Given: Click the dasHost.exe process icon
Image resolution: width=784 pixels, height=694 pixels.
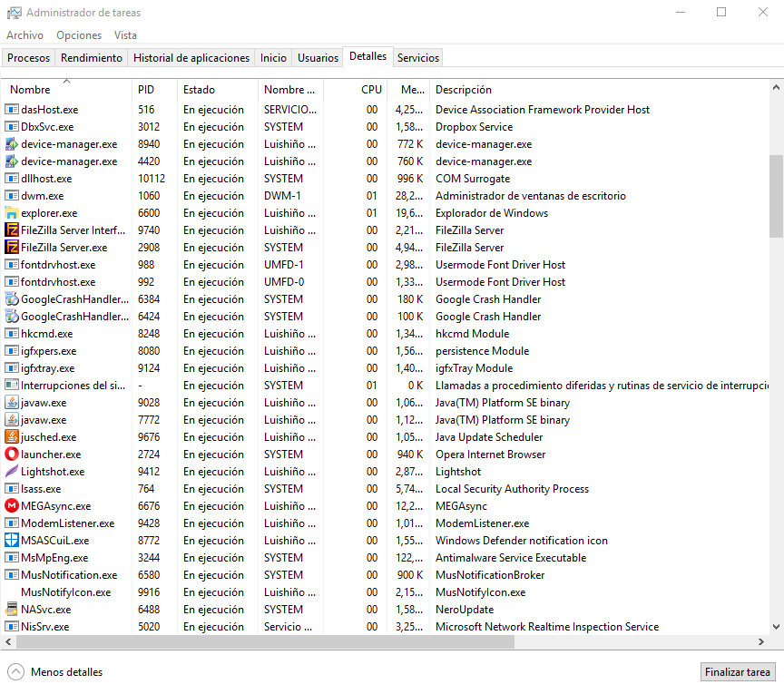Looking at the screenshot, I should point(12,110).
